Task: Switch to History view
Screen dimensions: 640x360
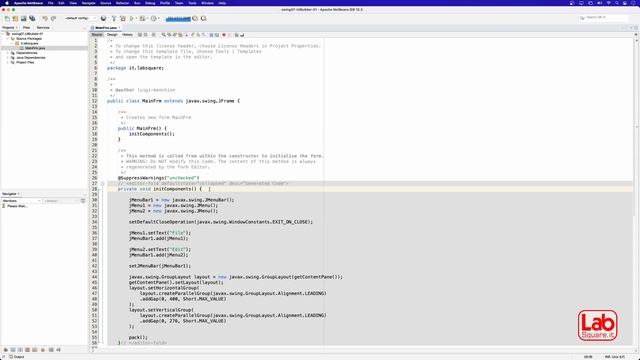Action: click(x=127, y=35)
